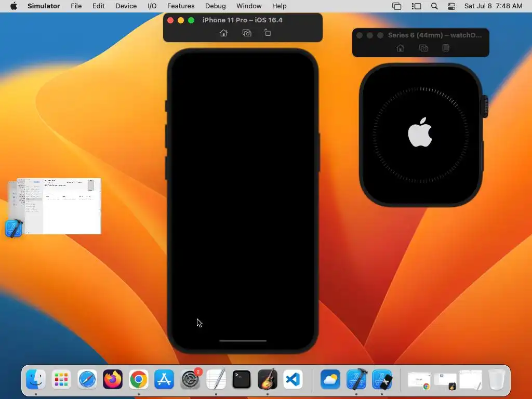
Task: Open the Simulator application menu
Action: click(44, 6)
